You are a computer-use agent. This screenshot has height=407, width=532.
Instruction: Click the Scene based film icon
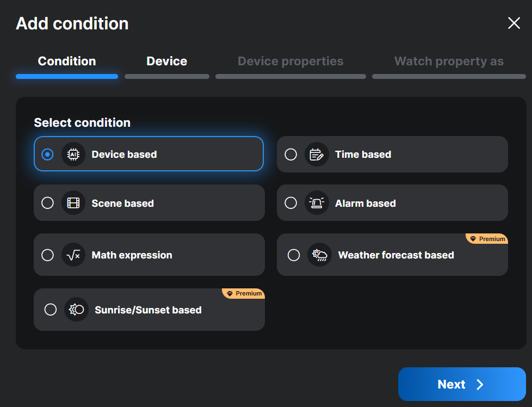(x=73, y=203)
